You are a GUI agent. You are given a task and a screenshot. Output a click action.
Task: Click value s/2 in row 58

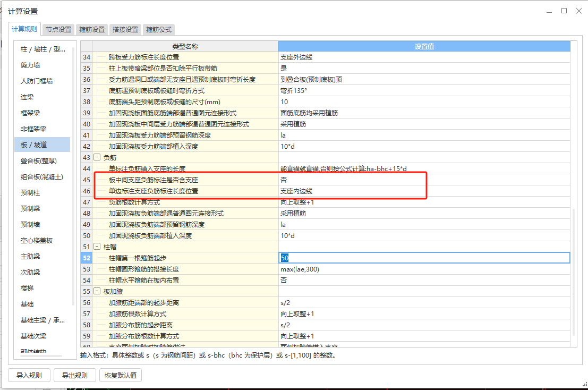point(424,325)
